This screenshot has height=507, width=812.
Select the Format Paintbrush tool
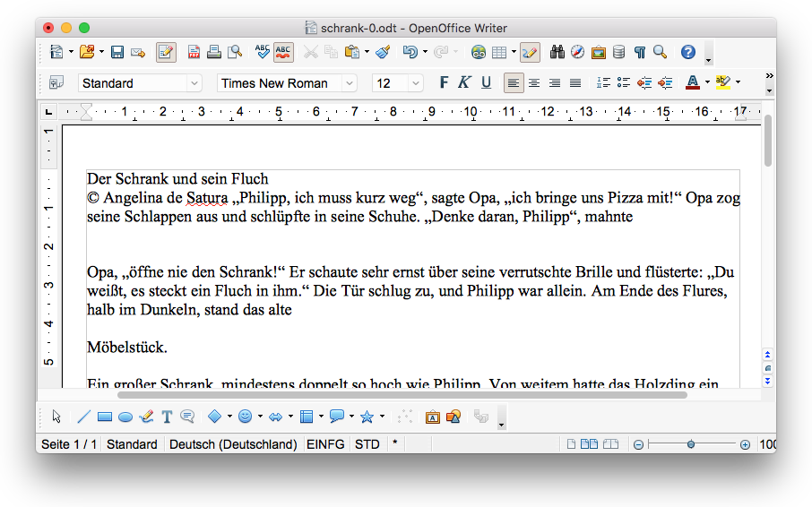[383, 52]
